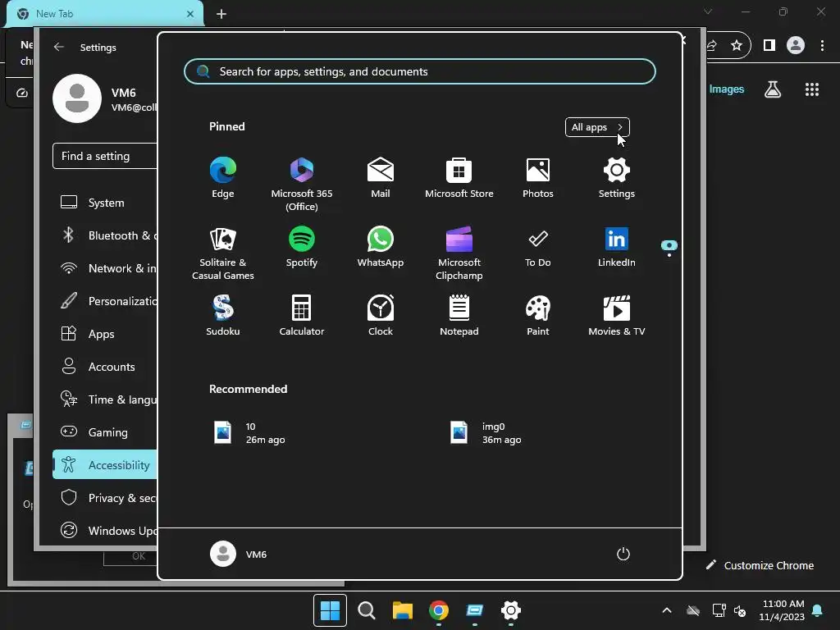Select Personalization in Settings sidebar

pos(106,301)
